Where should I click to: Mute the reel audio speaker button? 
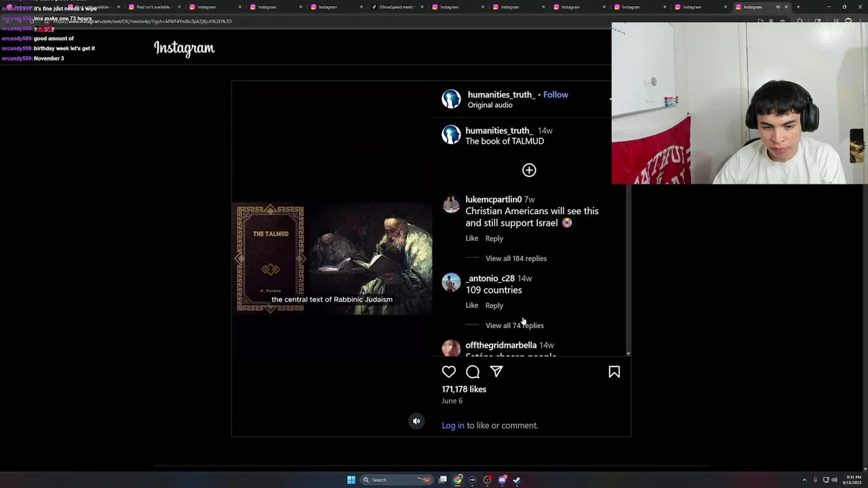(x=416, y=421)
